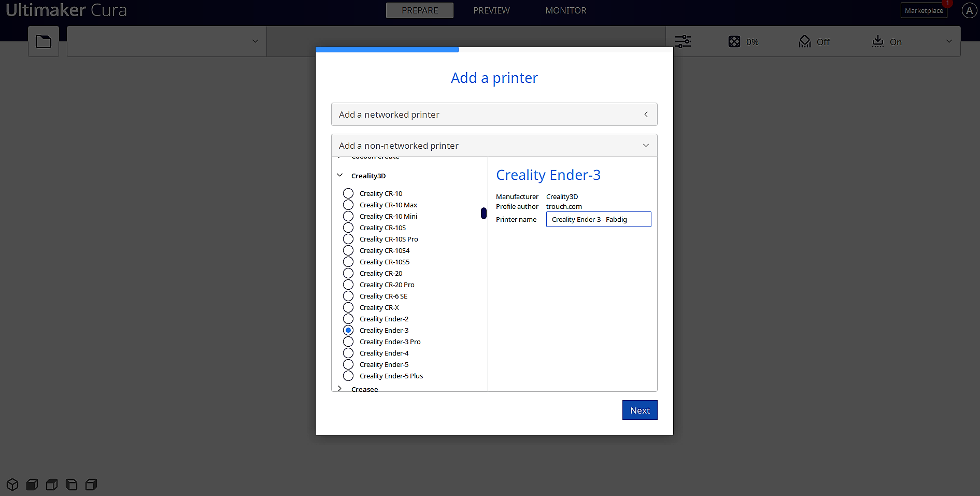Expand the Creasee manufacturer group
Screen dimensions: 980x496
coord(340,389)
